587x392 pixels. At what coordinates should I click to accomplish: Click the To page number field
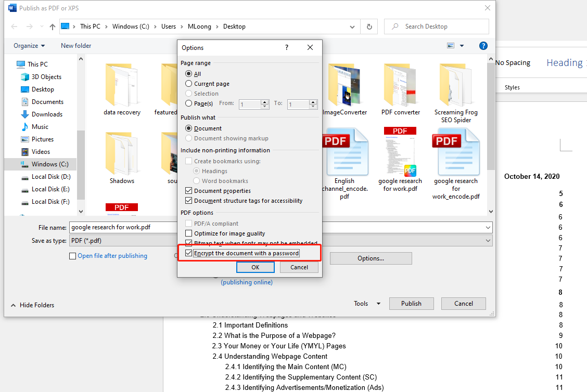pos(299,104)
